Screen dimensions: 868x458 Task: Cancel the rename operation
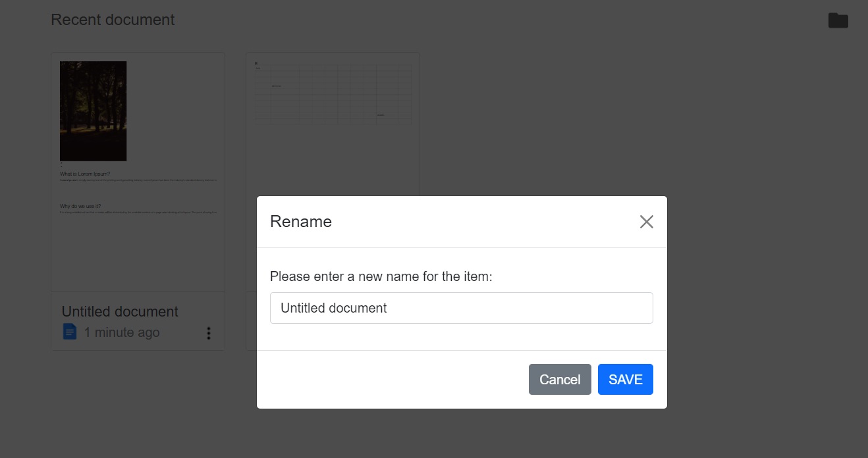pos(560,379)
